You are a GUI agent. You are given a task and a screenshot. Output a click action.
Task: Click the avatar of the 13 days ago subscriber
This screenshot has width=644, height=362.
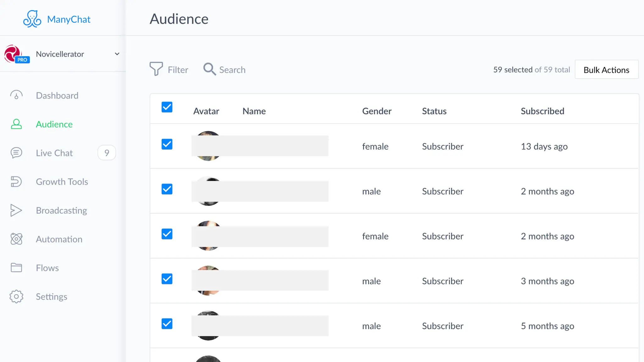click(x=208, y=146)
